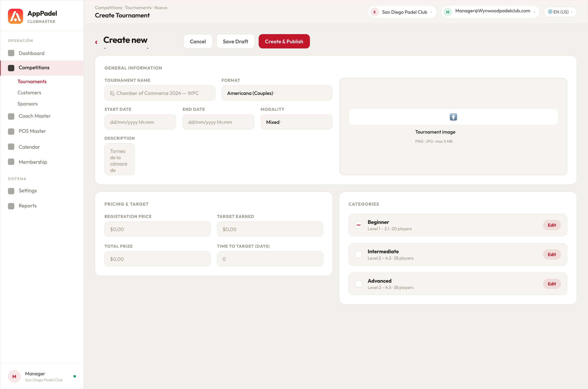Open Dashboard in the sidebar
The width and height of the screenshot is (588, 389).
point(42,53)
